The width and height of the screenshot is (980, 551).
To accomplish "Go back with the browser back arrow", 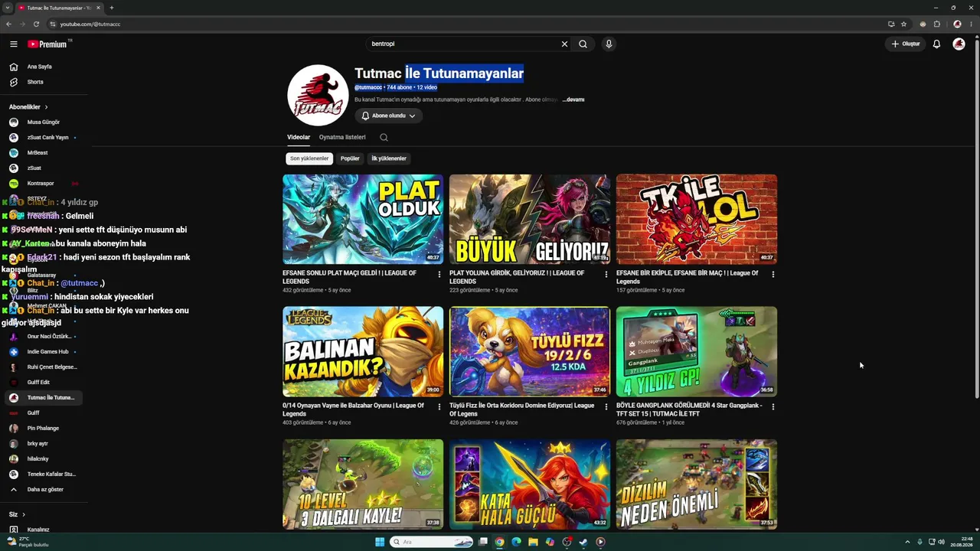I will (x=8, y=24).
